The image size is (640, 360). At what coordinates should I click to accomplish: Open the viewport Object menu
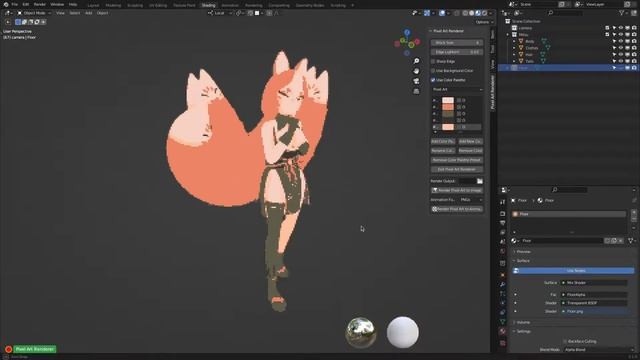pyautogui.click(x=102, y=13)
